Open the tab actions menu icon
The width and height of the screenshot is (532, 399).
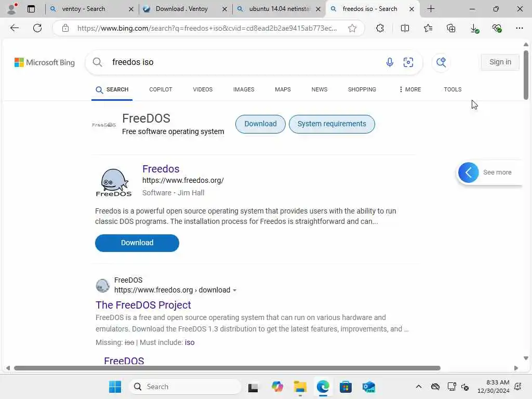point(31,9)
